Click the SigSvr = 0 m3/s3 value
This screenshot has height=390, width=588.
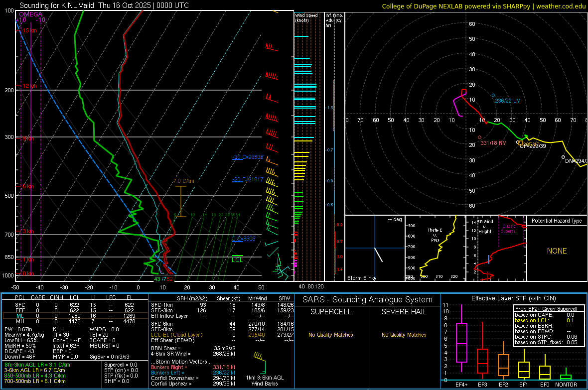coord(110,357)
